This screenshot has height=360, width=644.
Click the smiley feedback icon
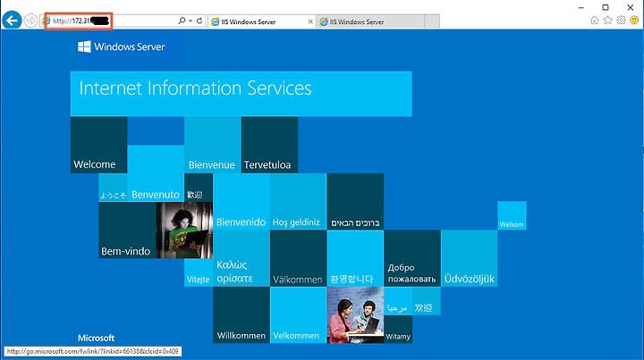pyautogui.click(x=634, y=20)
